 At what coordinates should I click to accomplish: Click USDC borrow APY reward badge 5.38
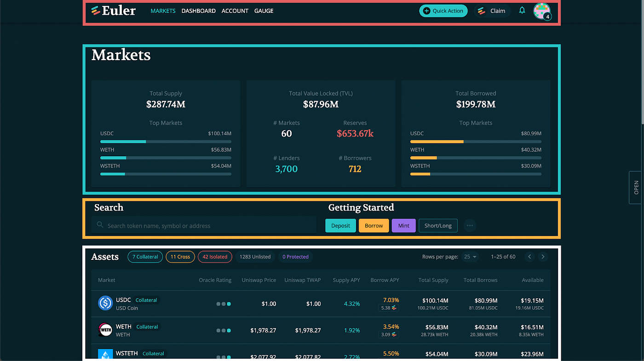tap(389, 308)
